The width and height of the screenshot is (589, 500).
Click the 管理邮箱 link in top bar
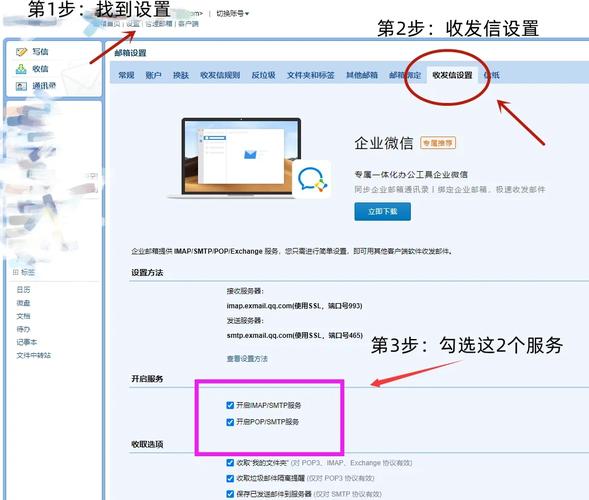pos(159,24)
